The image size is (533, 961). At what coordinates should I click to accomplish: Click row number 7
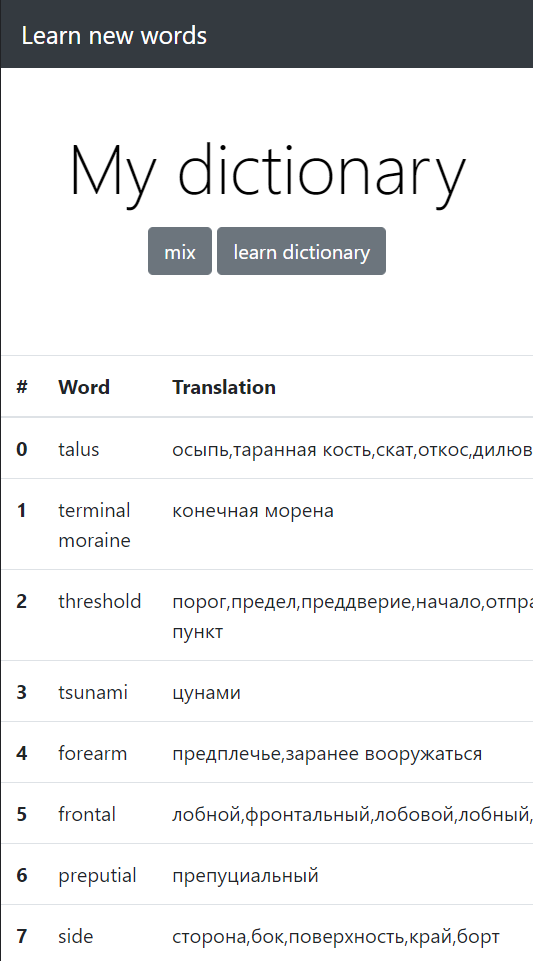pyautogui.click(x=21, y=936)
